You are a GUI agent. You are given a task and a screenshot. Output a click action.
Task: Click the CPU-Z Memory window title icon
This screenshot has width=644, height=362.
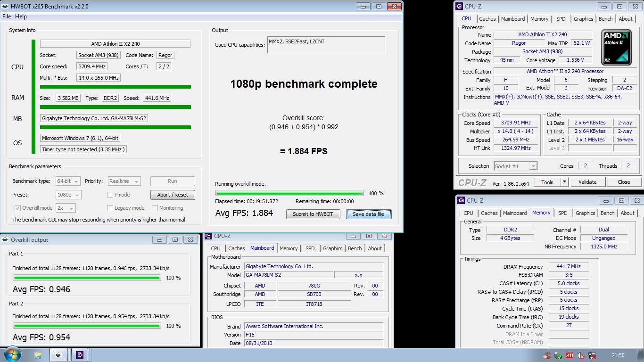[x=461, y=200]
